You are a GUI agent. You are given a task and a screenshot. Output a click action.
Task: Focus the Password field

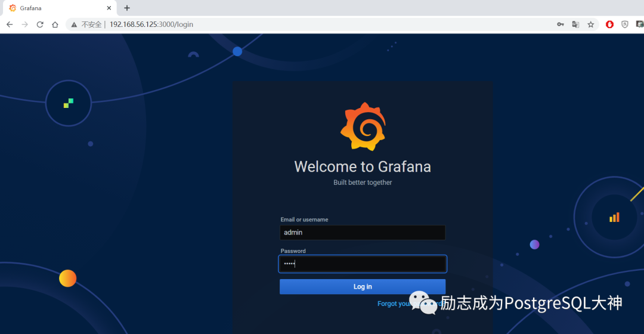pyautogui.click(x=363, y=264)
